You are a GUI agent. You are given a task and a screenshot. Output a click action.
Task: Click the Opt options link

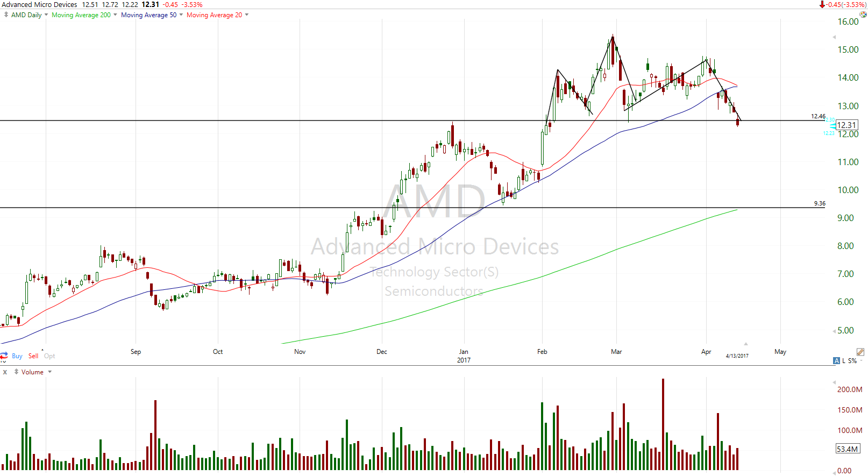point(49,356)
